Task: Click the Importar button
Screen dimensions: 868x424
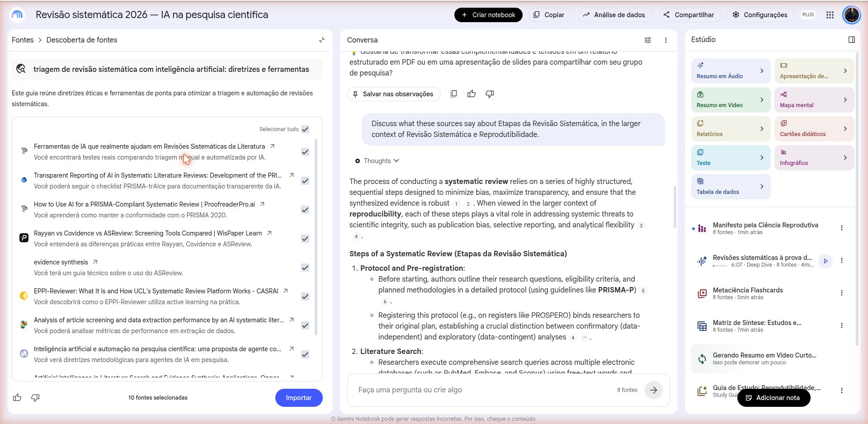Action: (299, 398)
